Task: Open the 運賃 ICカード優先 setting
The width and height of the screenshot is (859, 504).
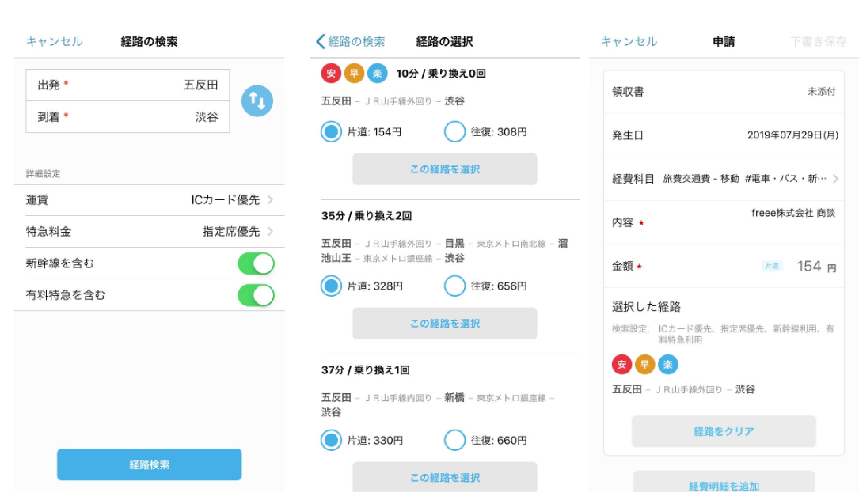Action: pos(149,200)
